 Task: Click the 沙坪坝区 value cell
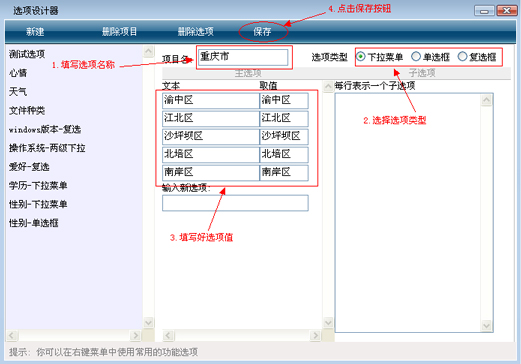coord(284,137)
